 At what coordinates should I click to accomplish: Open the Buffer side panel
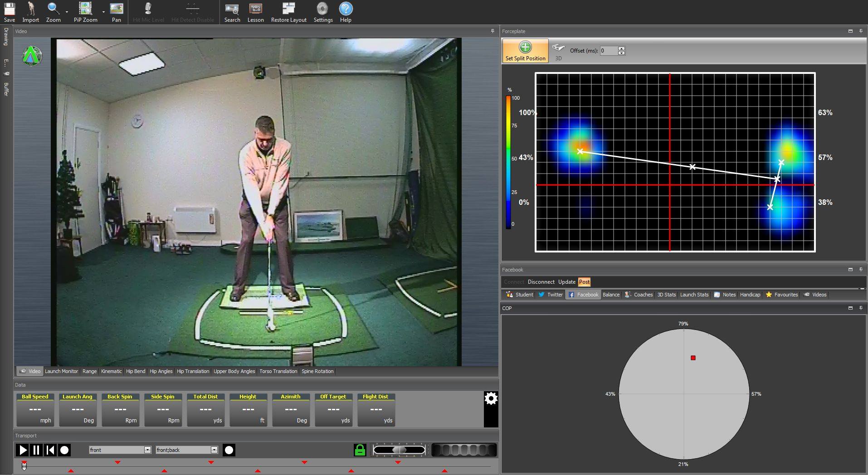[6, 89]
